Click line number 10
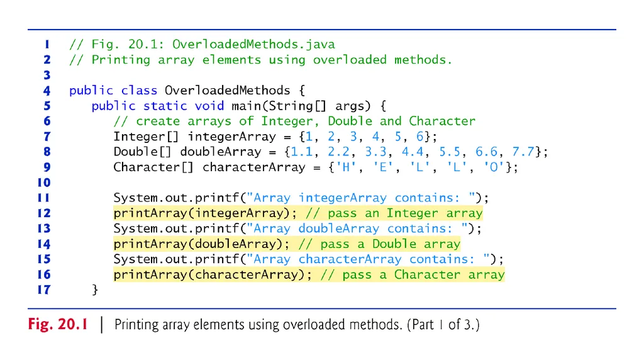The width and height of the screenshot is (644, 362). [44, 183]
